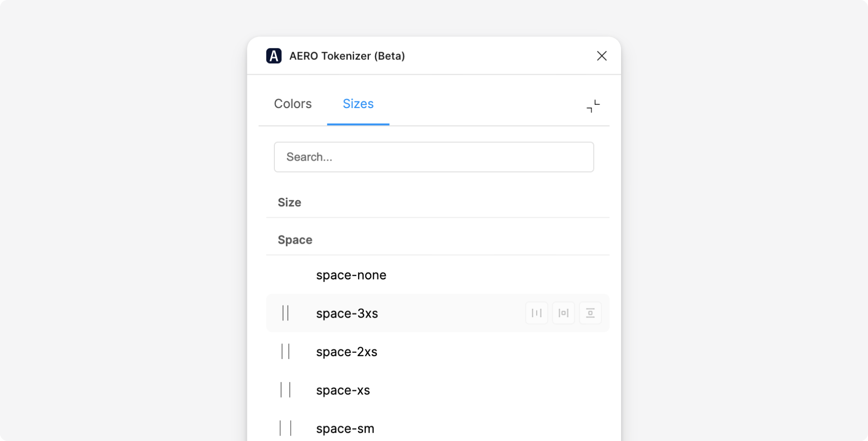The image size is (868, 441).
Task: Close the AERO Tokenizer plugin window
Action: pos(601,56)
